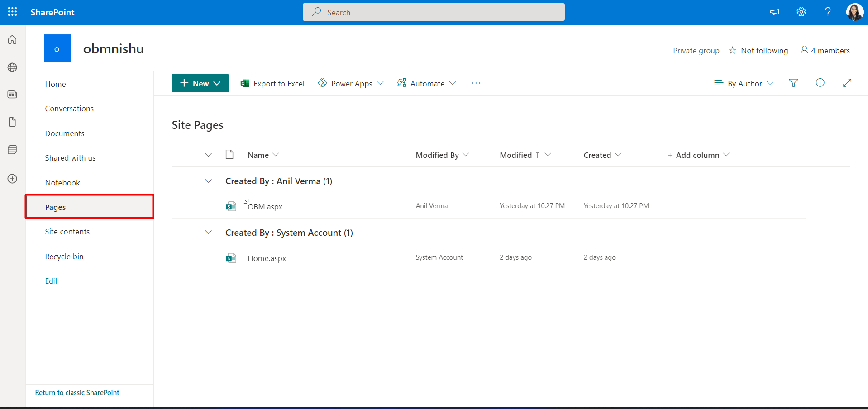Viewport: 868px width, 409px height.
Task: Open the News icon in left rail
Action: tap(13, 95)
